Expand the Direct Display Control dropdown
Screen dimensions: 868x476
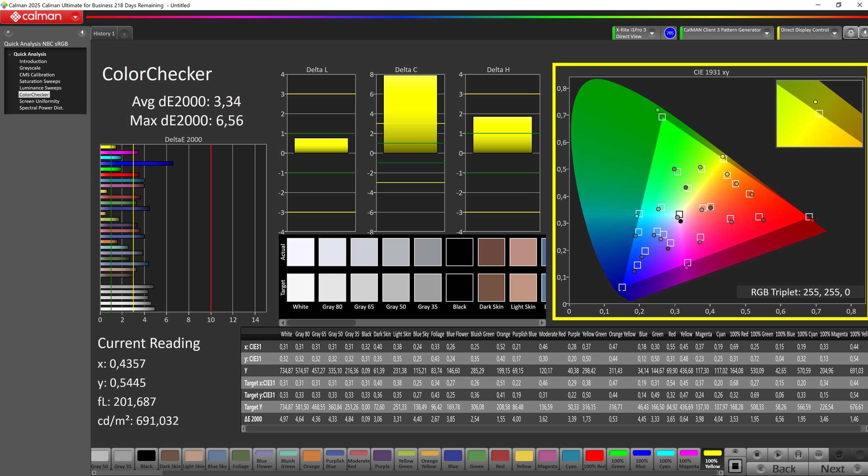(835, 33)
